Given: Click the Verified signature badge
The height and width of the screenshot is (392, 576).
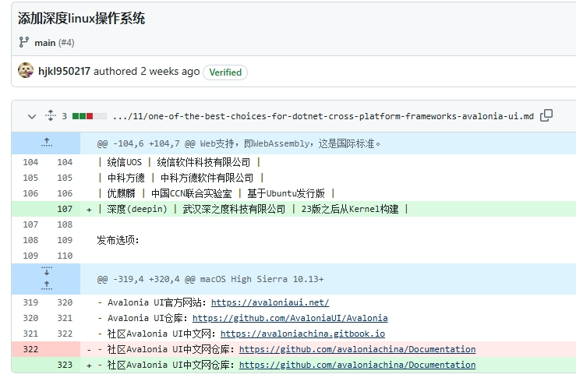Looking at the screenshot, I should 225,72.
